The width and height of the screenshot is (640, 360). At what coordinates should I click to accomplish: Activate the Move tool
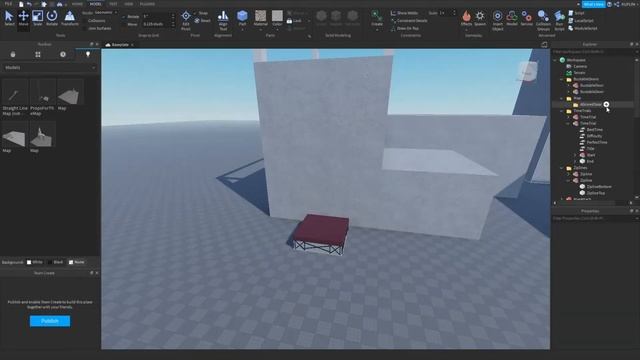23,18
